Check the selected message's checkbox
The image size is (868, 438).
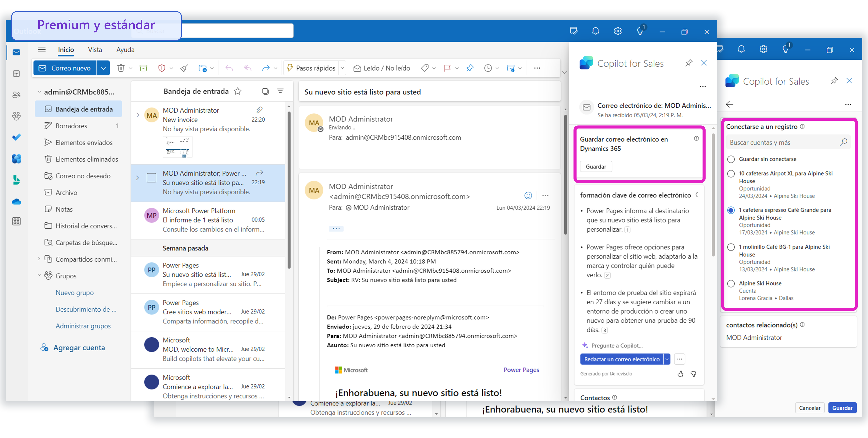point(151,178)
